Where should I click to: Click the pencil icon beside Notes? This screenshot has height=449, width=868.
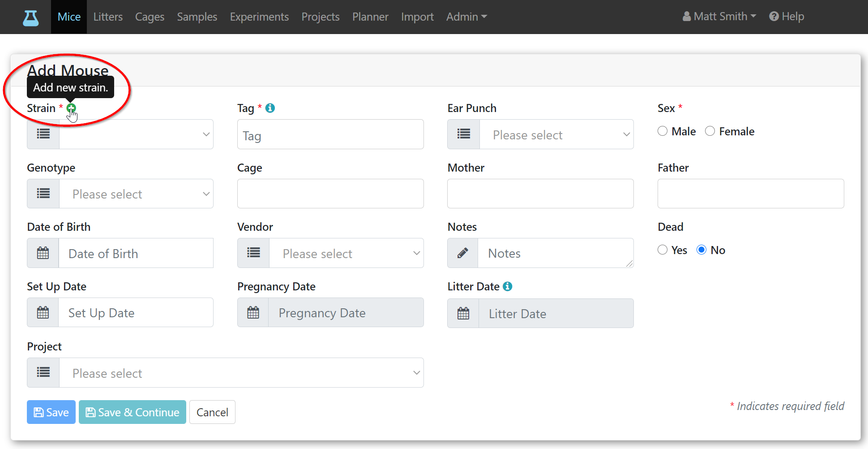point(463,253)
